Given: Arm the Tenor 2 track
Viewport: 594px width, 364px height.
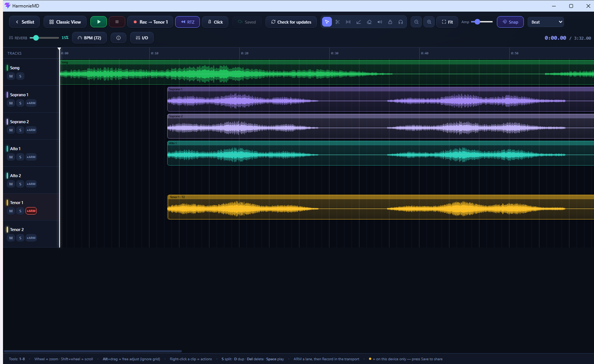Looking at the screenshot, I should (x=31, y=238).
